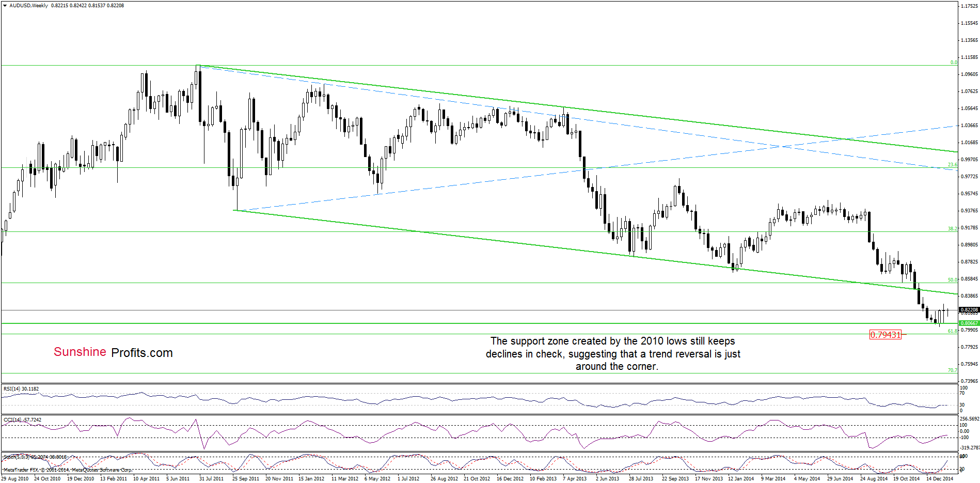Click the 24 Oct 2010 date label
The image size is (980, 483).
tap(48, 479)
